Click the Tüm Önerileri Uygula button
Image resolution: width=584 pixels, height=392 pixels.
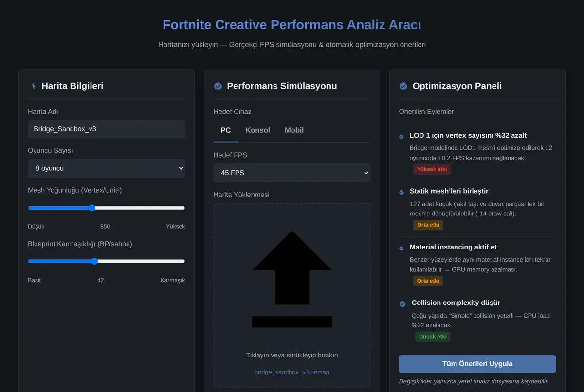coord(477,364)
